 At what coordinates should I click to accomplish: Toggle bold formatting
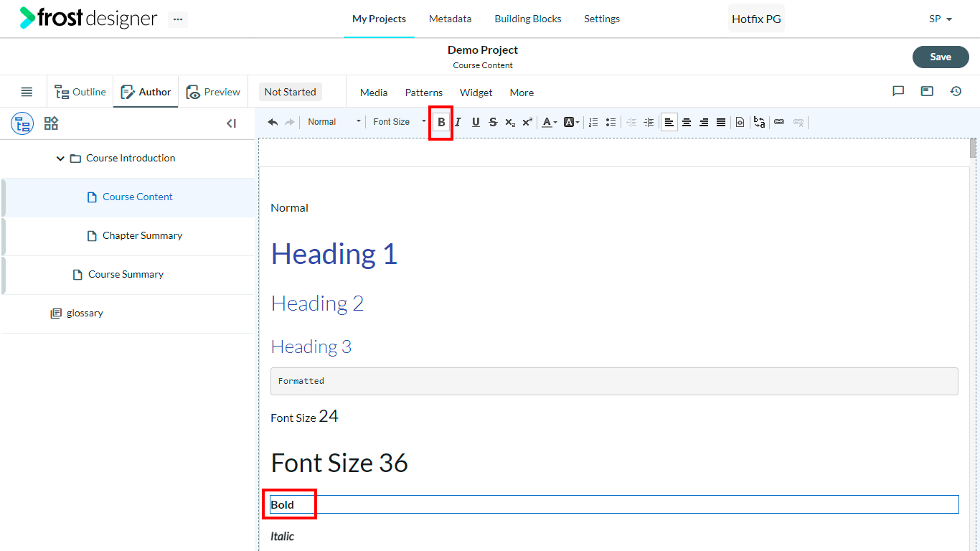point(441,122)
